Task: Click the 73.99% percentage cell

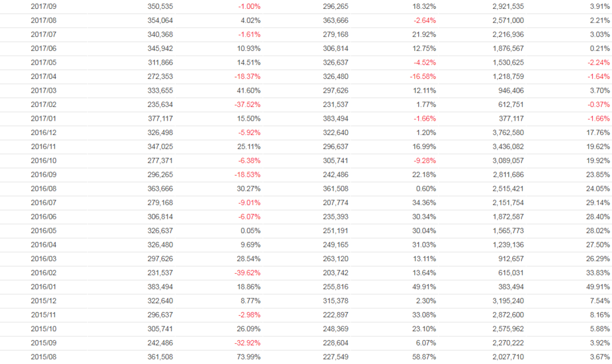Action: click(249, 357)
